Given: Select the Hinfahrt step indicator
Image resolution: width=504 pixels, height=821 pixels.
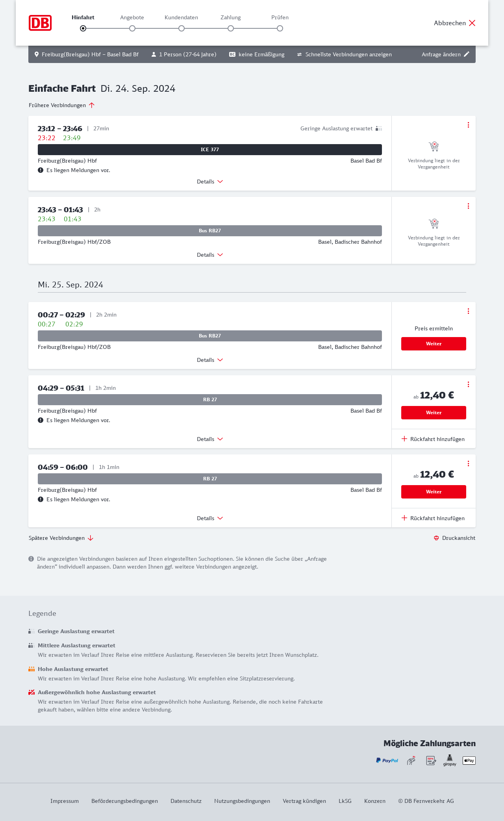Looking at the screenshot, I should point(83,28).
